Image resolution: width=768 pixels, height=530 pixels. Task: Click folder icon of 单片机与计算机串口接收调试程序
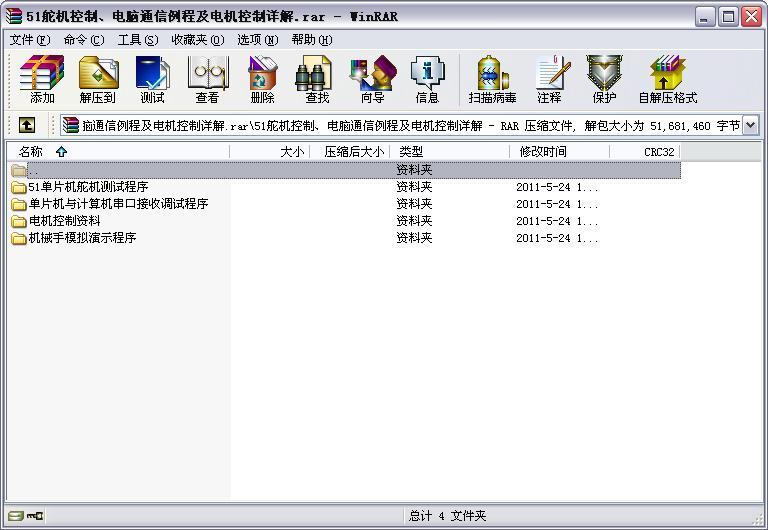pos(19,204)
